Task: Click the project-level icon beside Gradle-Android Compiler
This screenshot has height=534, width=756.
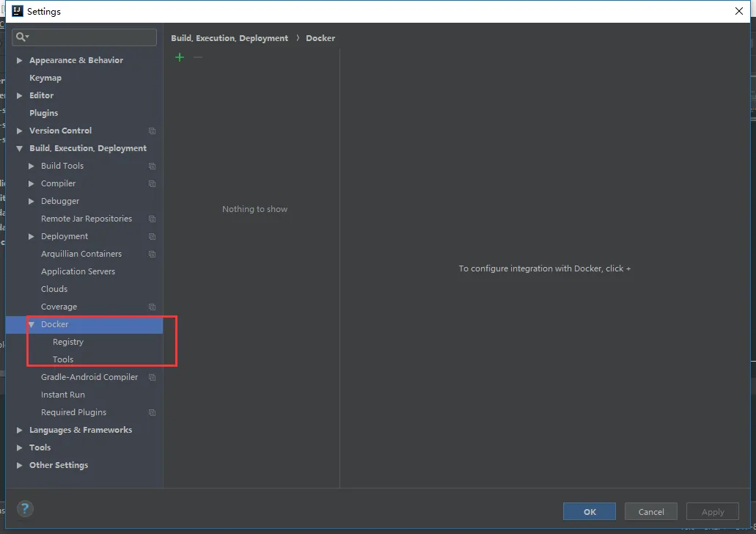Action: tap(152, 377)
